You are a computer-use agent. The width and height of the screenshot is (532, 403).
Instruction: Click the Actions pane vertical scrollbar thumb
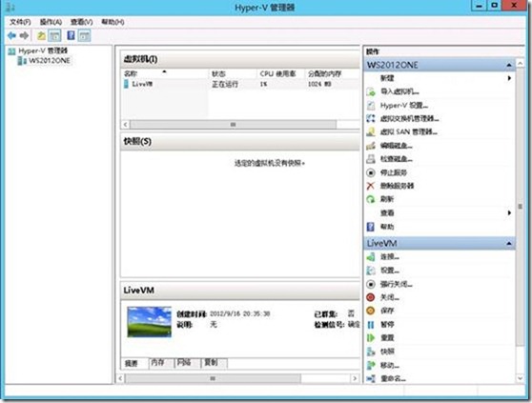coord(520,206)
